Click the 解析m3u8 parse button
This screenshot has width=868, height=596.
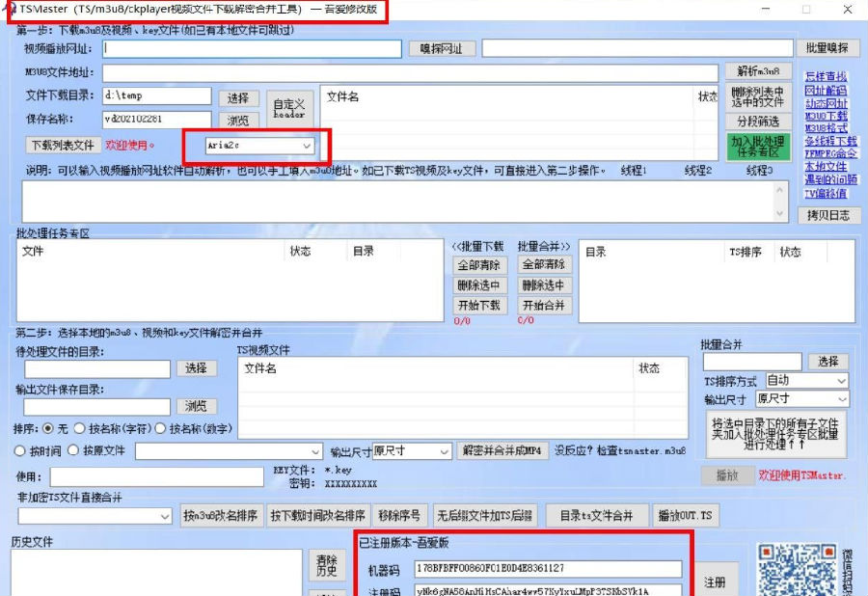pos(756,70)
